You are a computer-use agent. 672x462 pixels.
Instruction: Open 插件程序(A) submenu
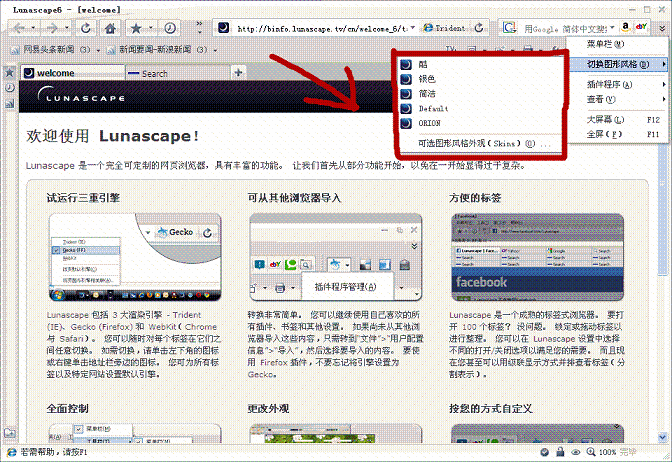click(x=618, y=84)
